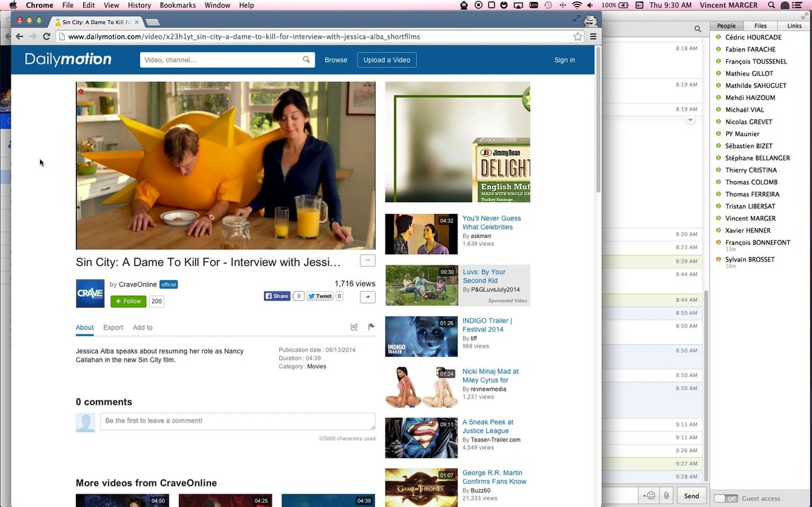Click the Chrome address bar URL

(x=244, y=37)
